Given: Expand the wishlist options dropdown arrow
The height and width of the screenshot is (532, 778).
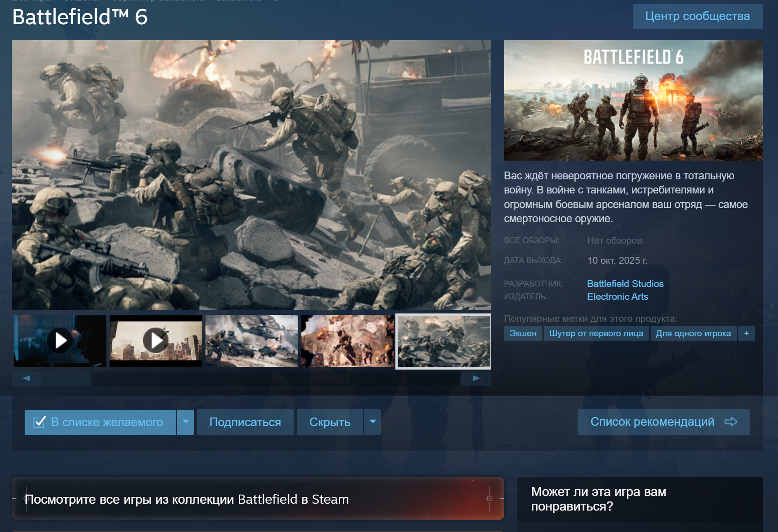Looking at the screenshot, I should pos(185,422).
